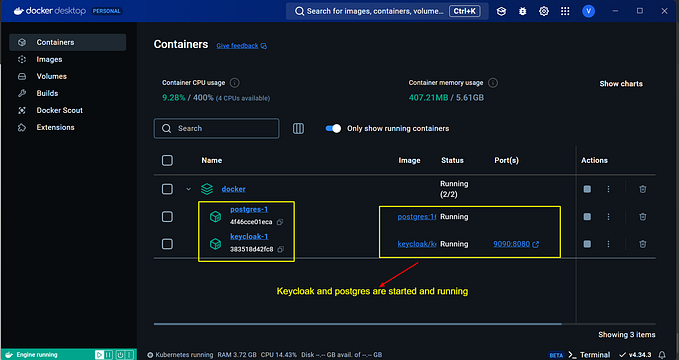Click Show charts
Viewport: 679px width, 360px height.
621,84
